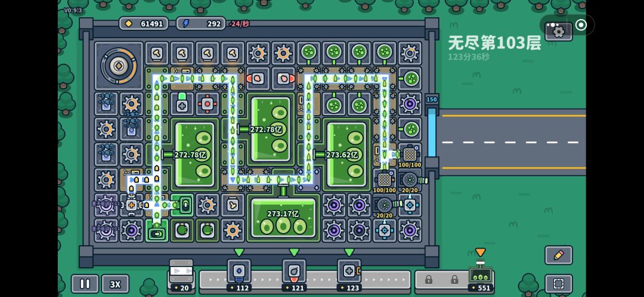Select the purple gear above the gate
This screenshot has width=644, height=297.
click(410, 104)
